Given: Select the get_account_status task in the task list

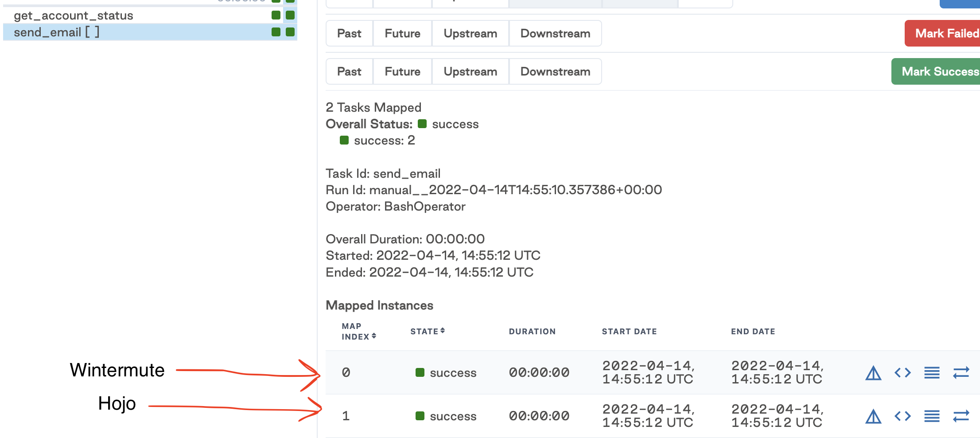Looking at the screenshot, I should 74,15.
